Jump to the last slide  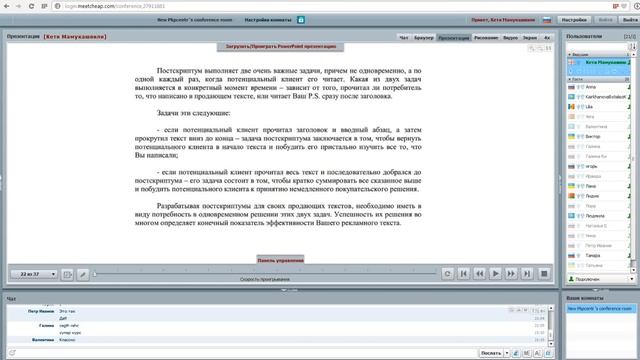[527, 274]
